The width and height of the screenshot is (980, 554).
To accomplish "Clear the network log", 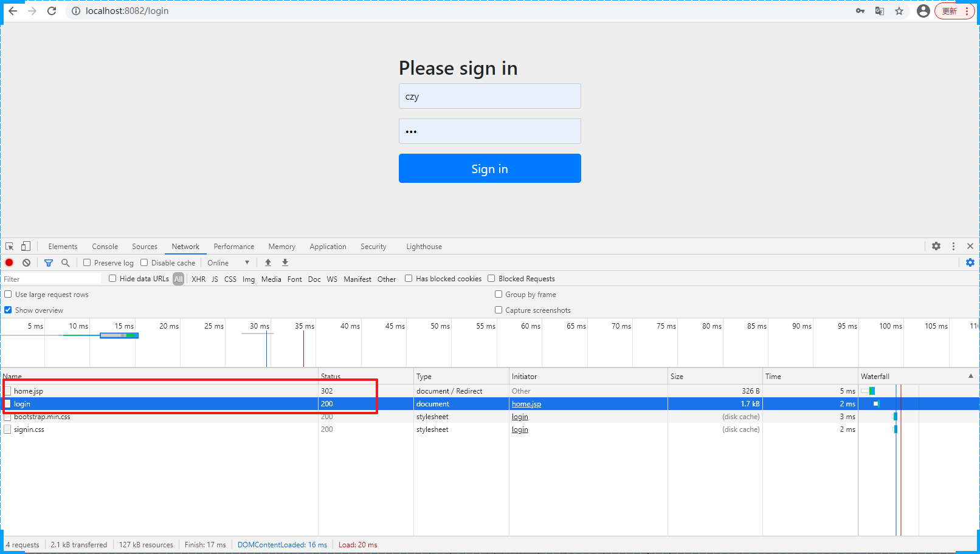I will coord(26,262).
